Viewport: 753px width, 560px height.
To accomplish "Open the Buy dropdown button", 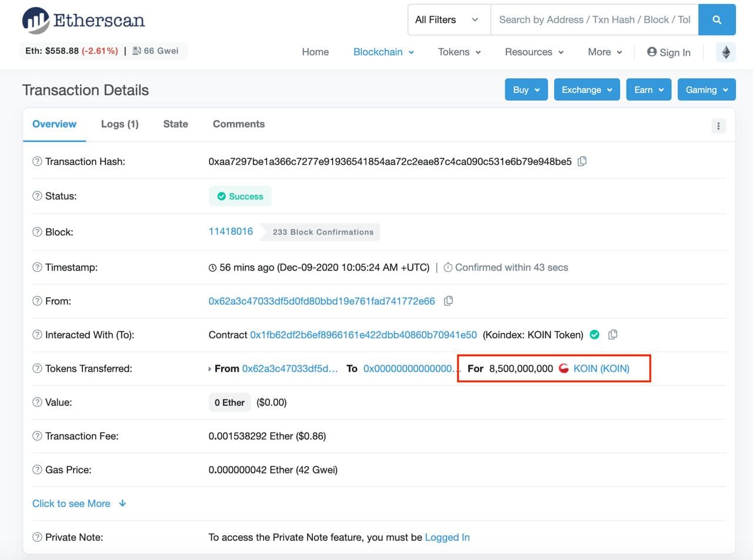I will (x=526, y=90).
